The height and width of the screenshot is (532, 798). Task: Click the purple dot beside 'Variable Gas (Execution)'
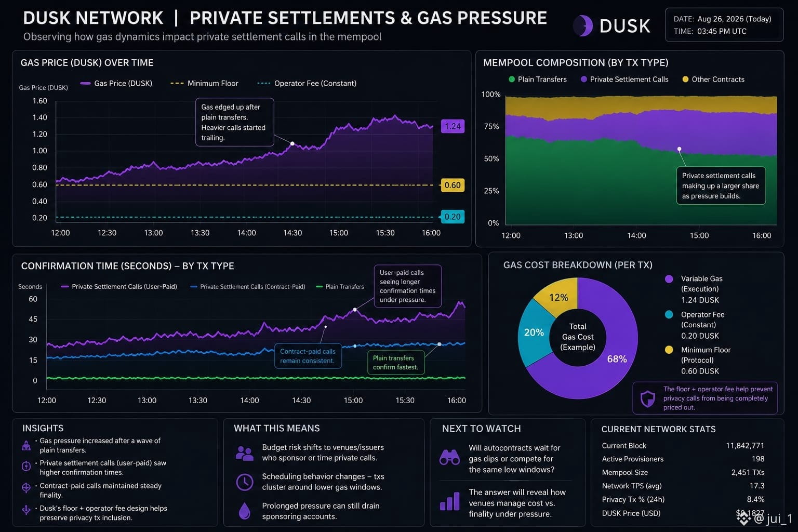[x=669, y=279]
